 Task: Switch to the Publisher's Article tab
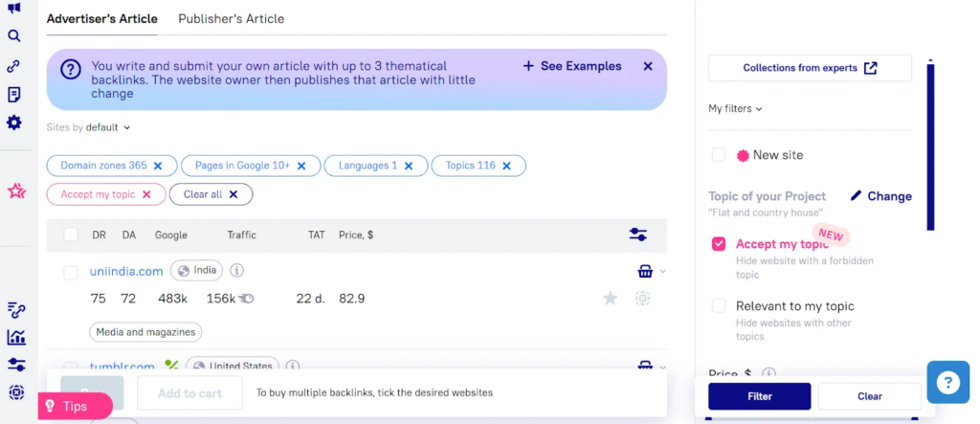tap(231, 18)
